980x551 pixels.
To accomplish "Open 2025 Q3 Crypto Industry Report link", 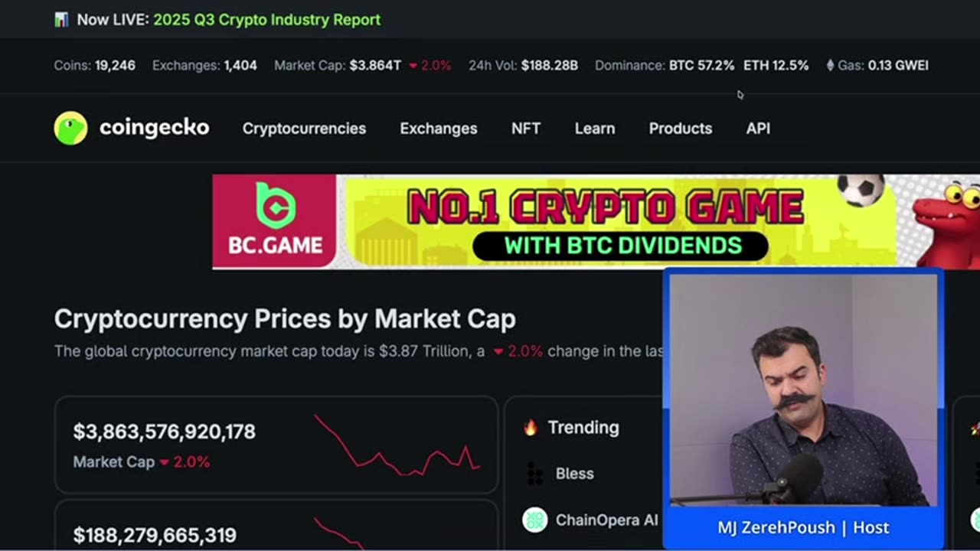I will (266, 20).
